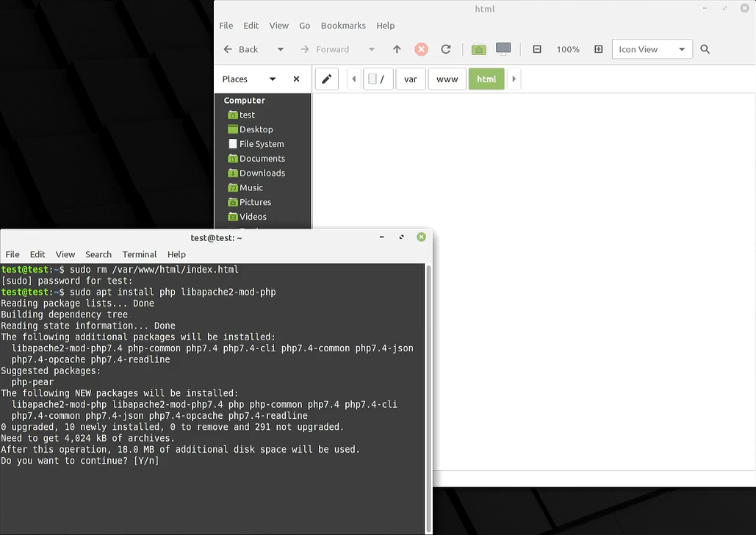Close the Places sidebar pane
This screenshot has height=535, width=756.
point(297,79)
